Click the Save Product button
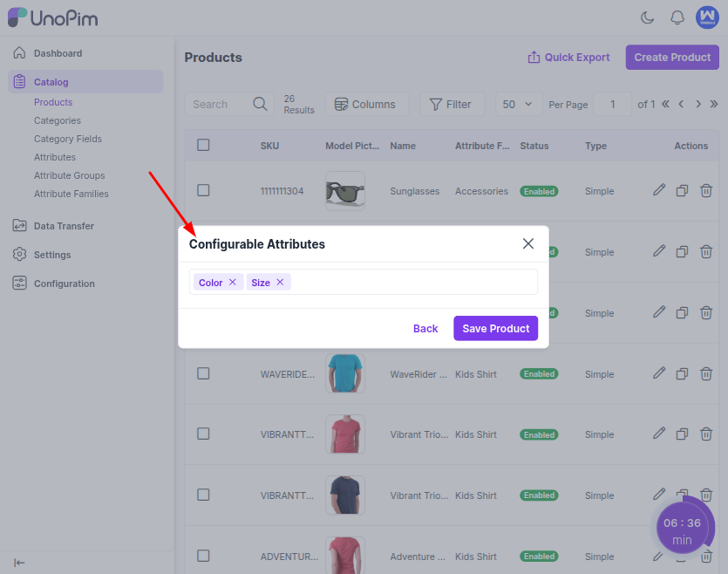The image size is (728, 574). 495,328
